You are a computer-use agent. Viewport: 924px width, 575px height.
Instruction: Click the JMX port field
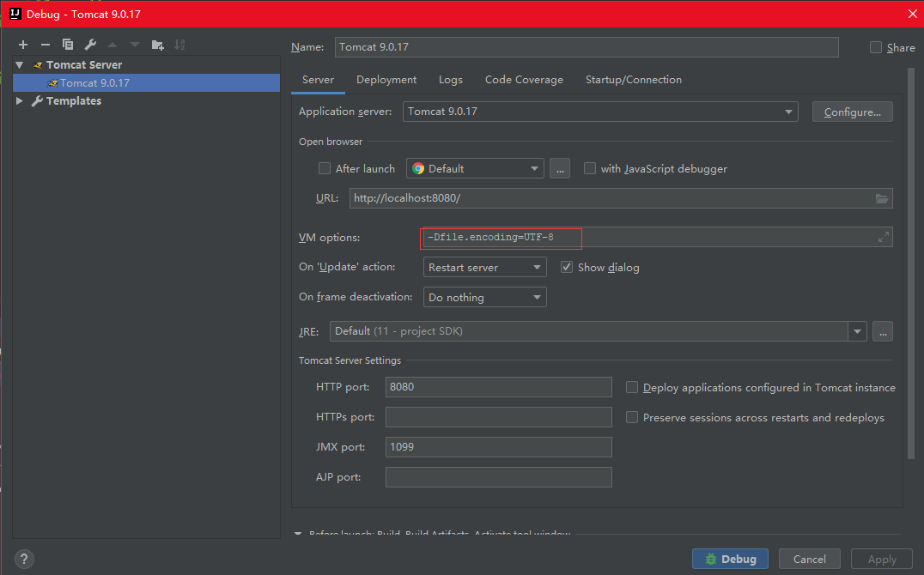coord(499,446)
